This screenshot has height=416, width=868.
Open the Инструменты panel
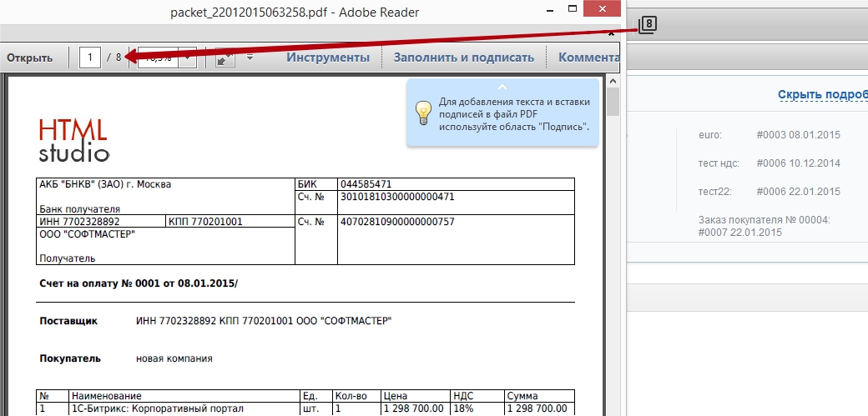pyautogui.click(x=328, y=58)
